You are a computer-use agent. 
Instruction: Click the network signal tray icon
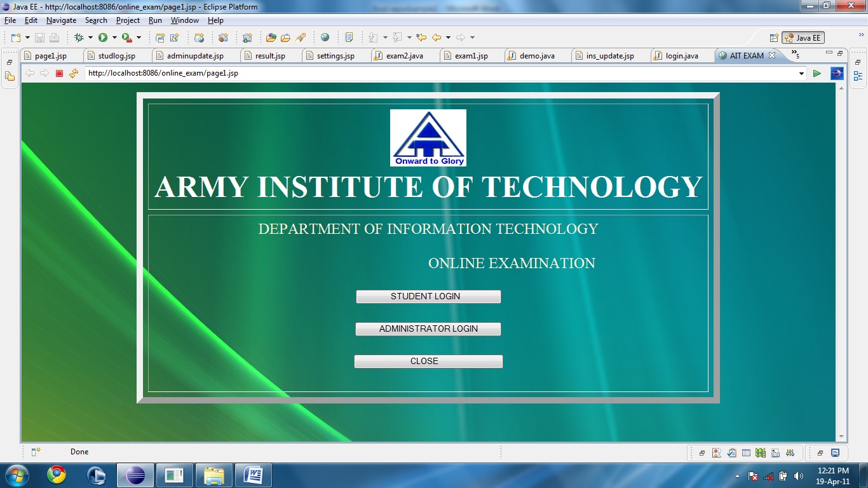(768, 475)
